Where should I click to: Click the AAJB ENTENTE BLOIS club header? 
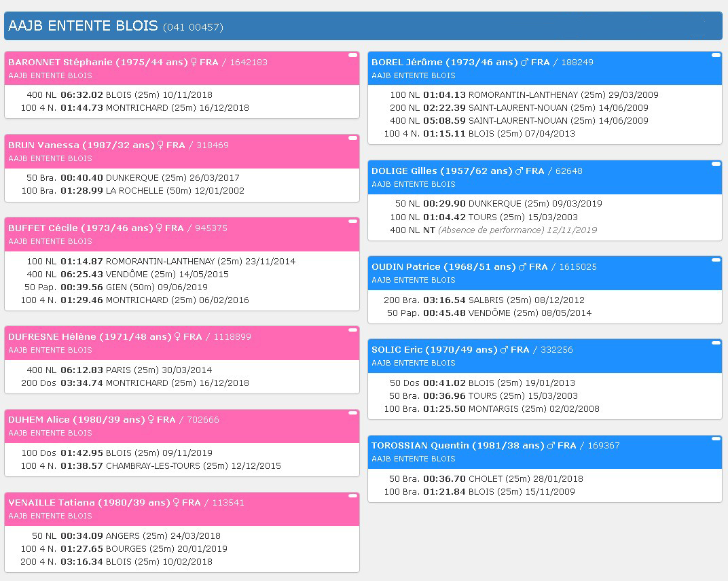[x=363, y=26]
